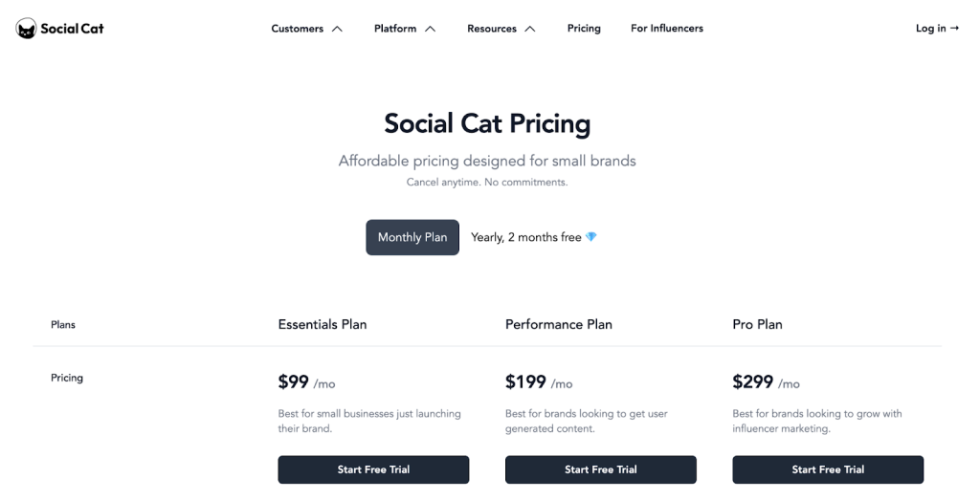Start Free Trial for Essentials Plan
980x501 pixels.
click(x=373, y=469)
